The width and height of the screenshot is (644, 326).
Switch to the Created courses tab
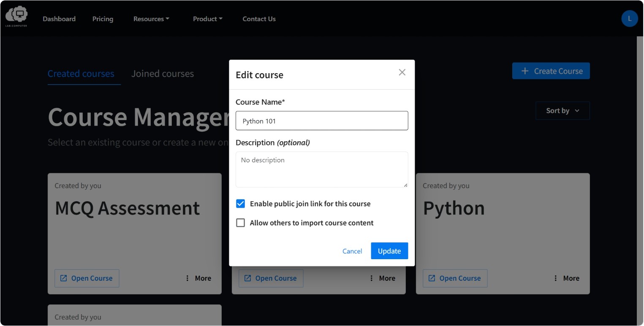tap(81, 74)
